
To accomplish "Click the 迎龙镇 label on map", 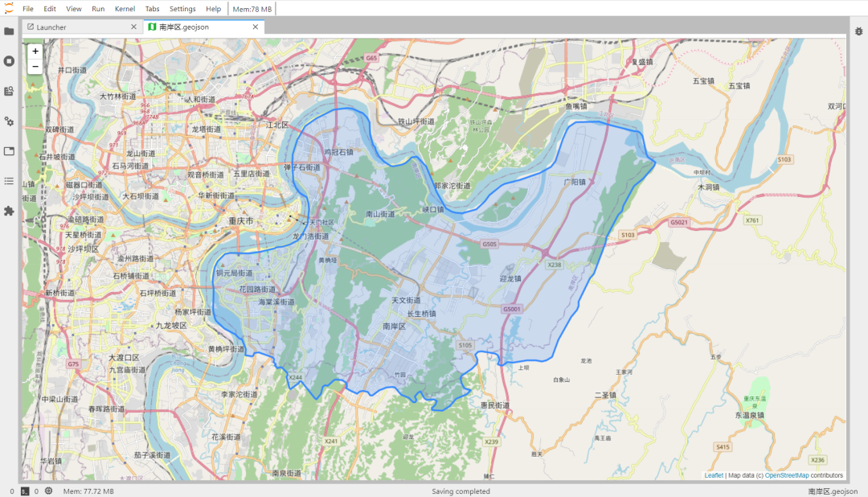I will click(510, 278).
